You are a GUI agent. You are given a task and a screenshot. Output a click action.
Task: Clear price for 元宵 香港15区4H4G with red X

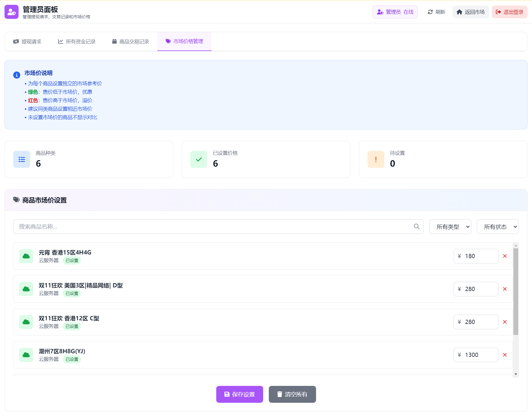[x=505, y=256]
